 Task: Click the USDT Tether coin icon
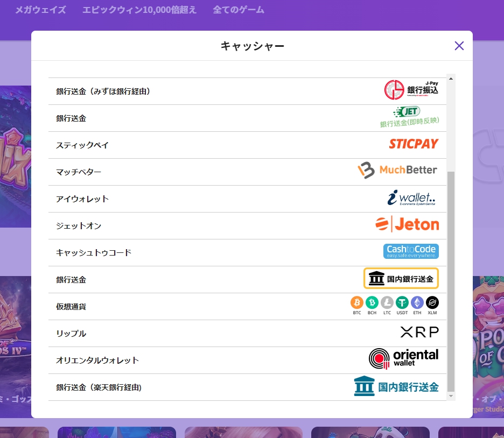click(x=402, y=302)
